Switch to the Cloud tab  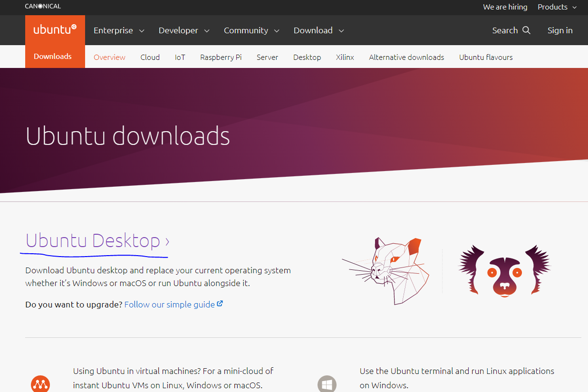(150, 57)
